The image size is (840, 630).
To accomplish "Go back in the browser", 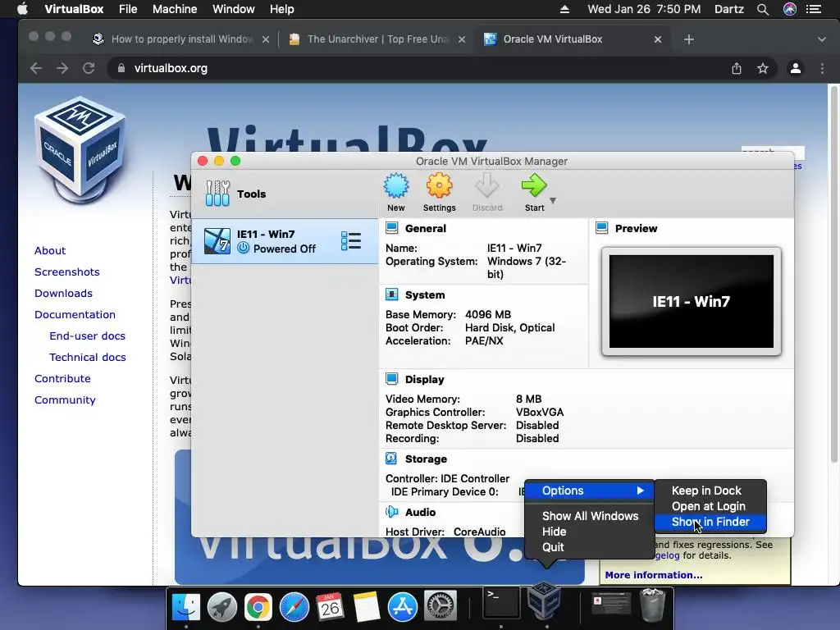I will [36, 68].
